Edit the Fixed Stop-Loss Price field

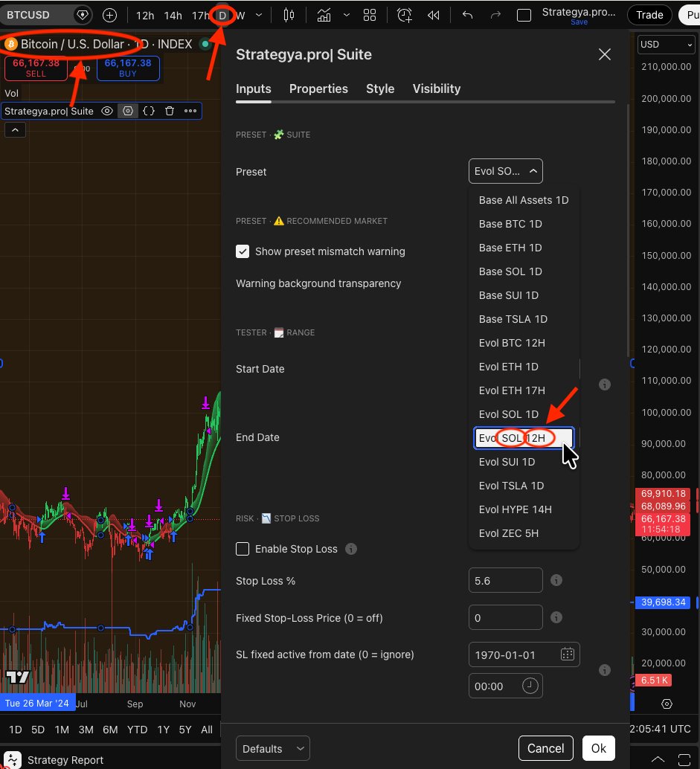click(505, 617)
